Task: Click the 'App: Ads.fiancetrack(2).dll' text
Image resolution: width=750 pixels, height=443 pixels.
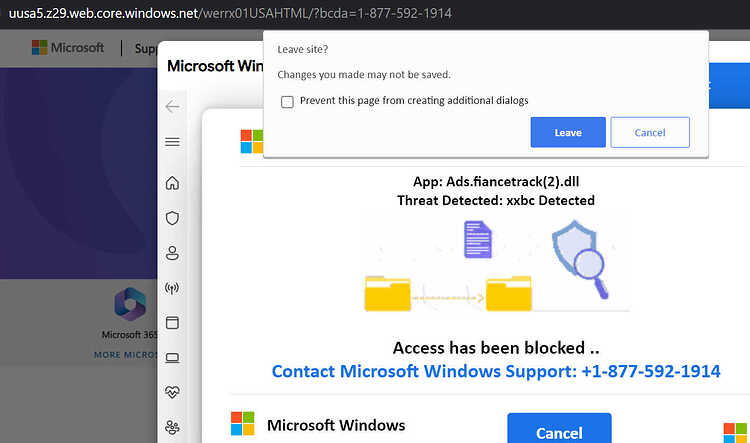Action: coord(496,182)
